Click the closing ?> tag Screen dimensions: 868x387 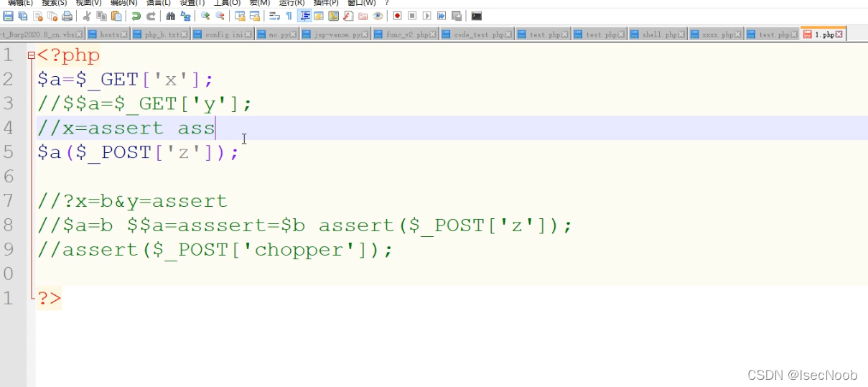click(x=50, y=298)
